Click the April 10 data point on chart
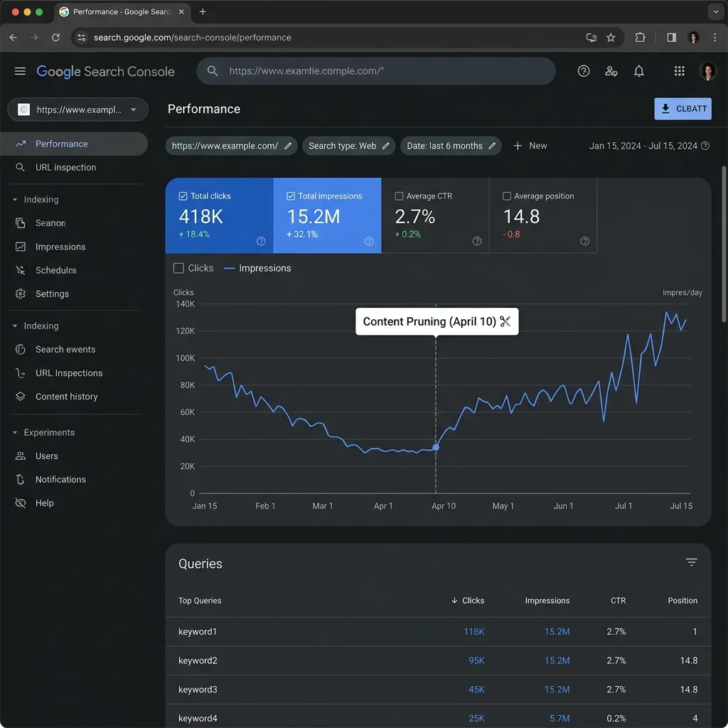The height and width of the screenshot is (728, 728). 436,448
